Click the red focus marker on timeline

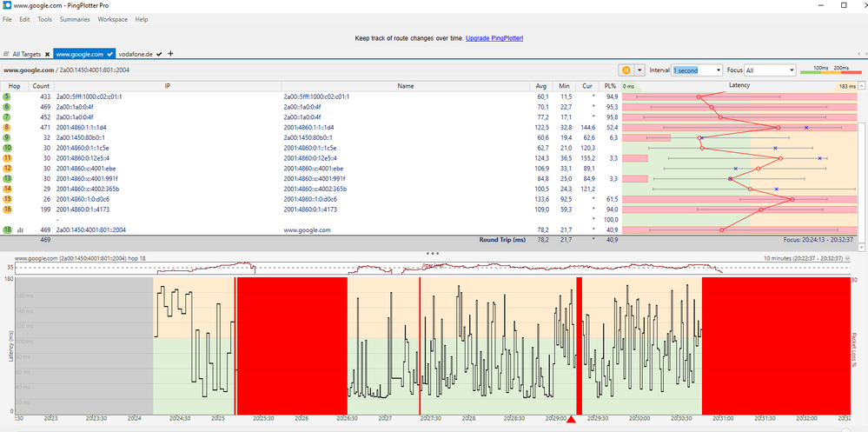pyautogui.click(x=572, y=420)
